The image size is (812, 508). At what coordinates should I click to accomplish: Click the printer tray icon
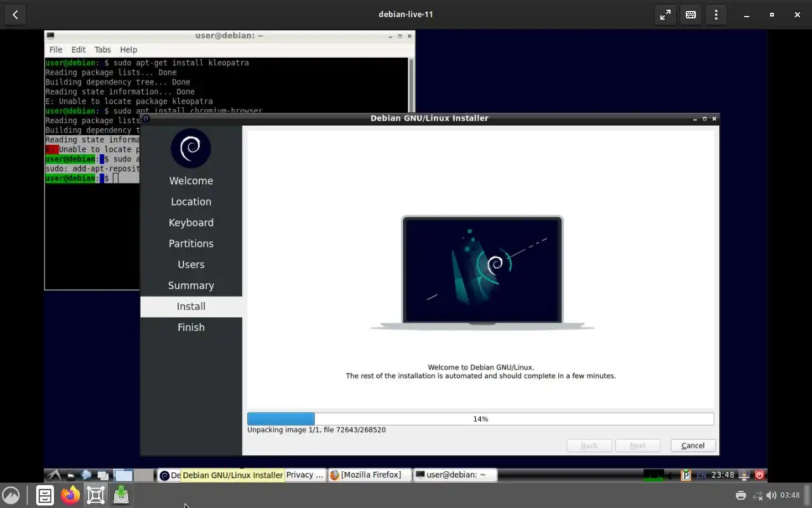click(x=740, y=495)
